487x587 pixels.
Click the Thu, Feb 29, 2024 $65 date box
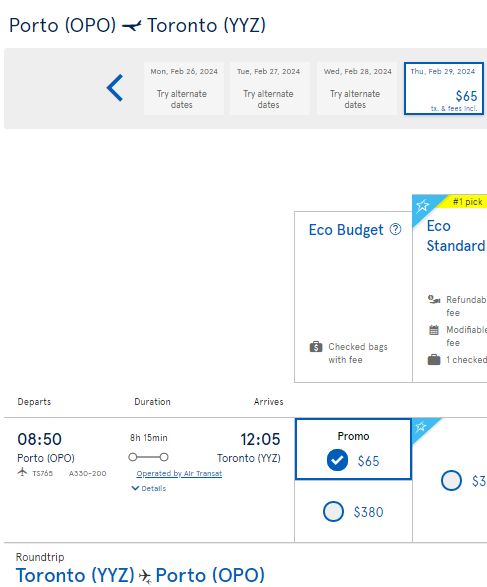[444, 88]
